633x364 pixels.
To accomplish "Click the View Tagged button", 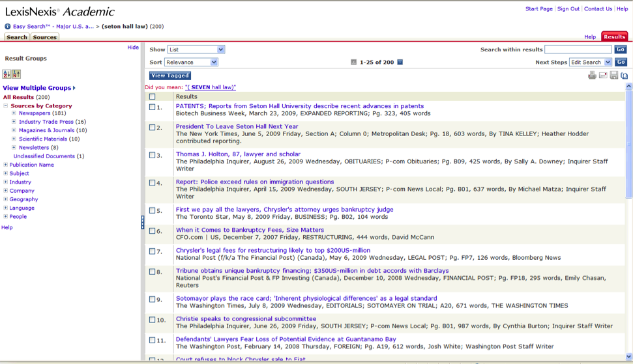I will click(x=170, y=76).
